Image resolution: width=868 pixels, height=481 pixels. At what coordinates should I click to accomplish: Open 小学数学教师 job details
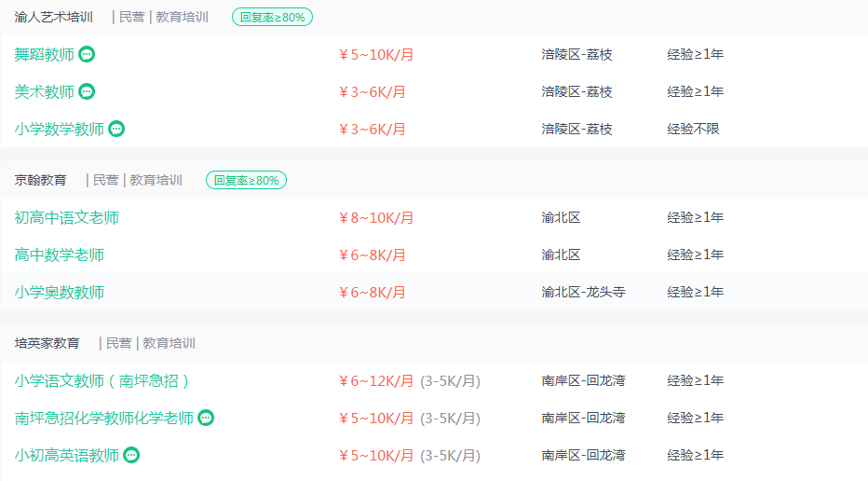click(x=60, y=129)
